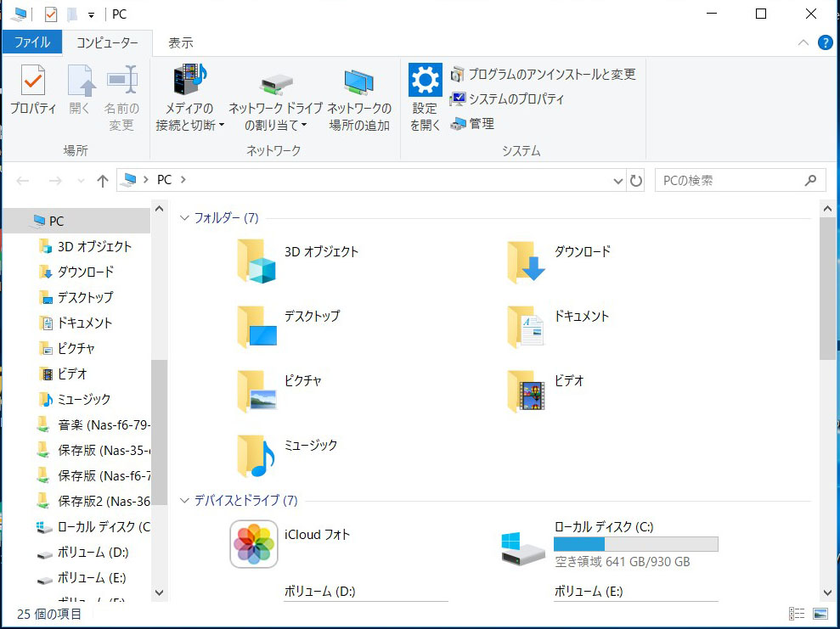Click the PC icon at title bar left

coord(18,14)
